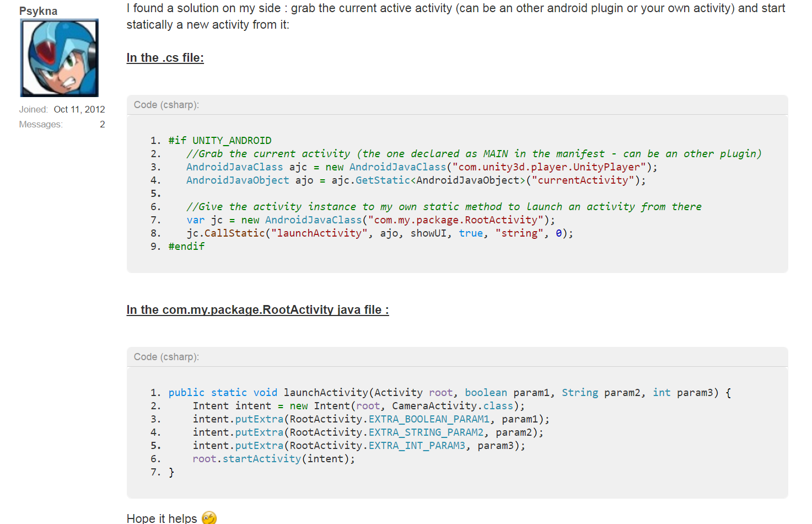This screenshot has height=524, width=812.
Task: Click the winking emoji after 'Hope it helps'
Action: (209, 518)
